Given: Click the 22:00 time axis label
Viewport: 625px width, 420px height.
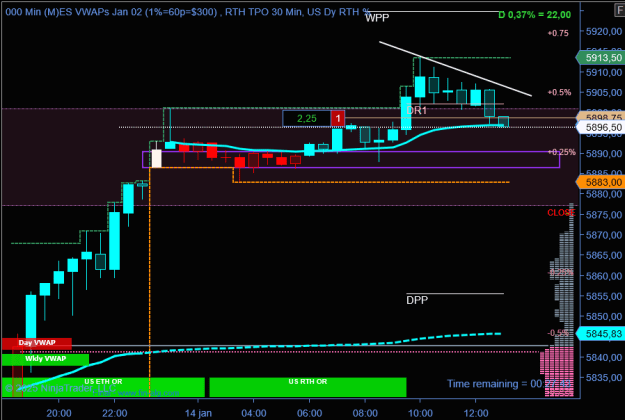Looking at the screenshot, I should pyautogui.click(x=114, y=413).
